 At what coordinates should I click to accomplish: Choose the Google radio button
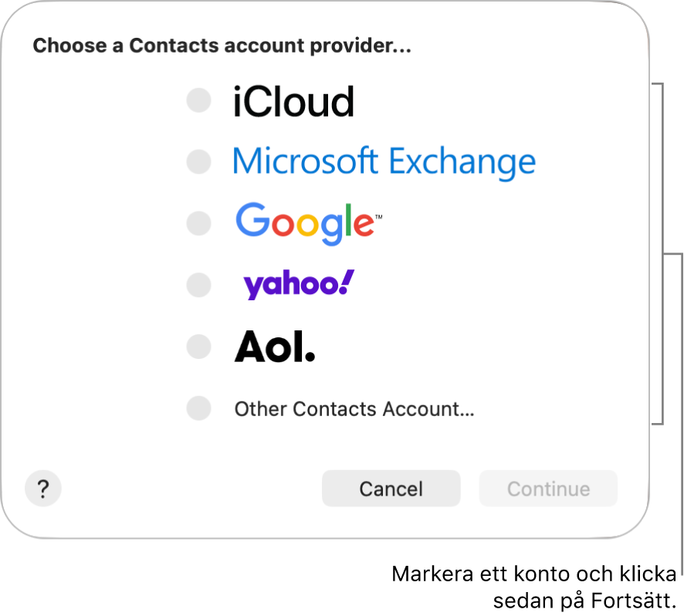click(x=199, y=224)
